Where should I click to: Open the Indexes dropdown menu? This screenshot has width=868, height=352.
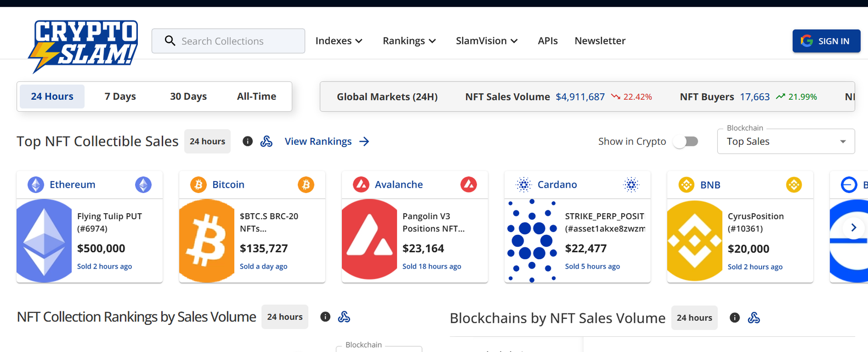(x=339, y=41)
